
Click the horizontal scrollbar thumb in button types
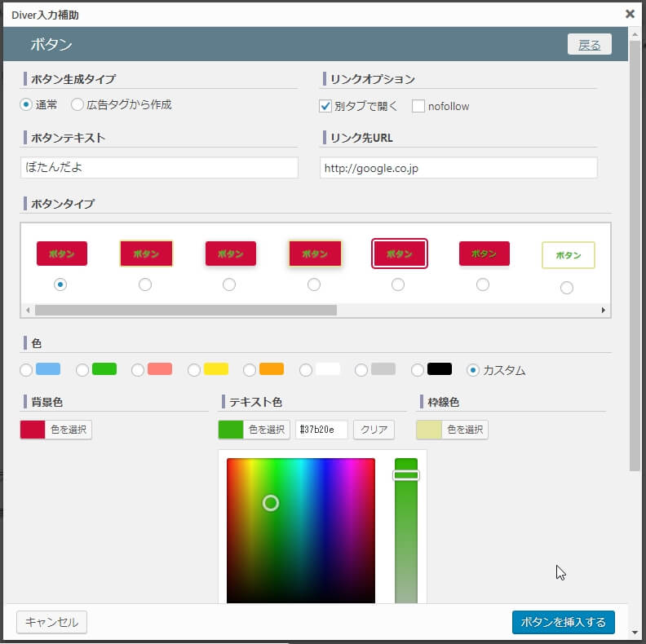click(x=186, y=310)
